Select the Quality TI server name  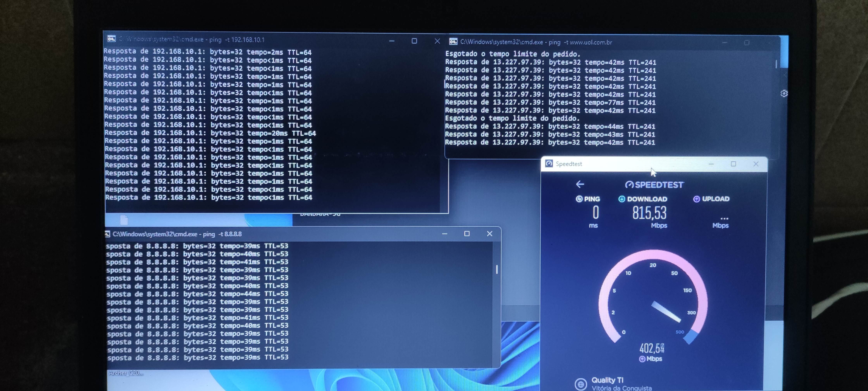click(x=607, y=380)
